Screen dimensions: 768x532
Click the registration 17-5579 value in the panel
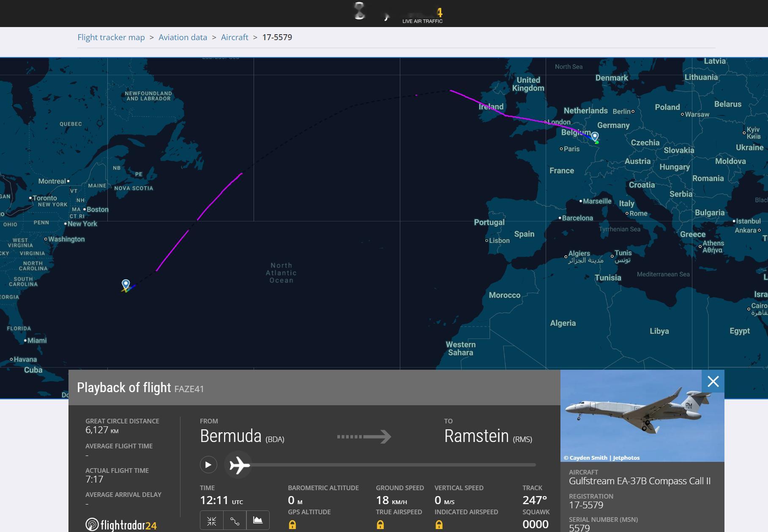pos(586,505)
